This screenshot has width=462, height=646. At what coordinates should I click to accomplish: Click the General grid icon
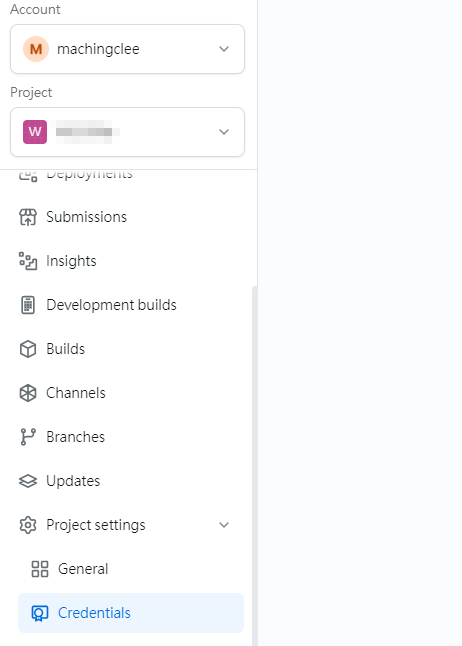click(x=40, y=569)
